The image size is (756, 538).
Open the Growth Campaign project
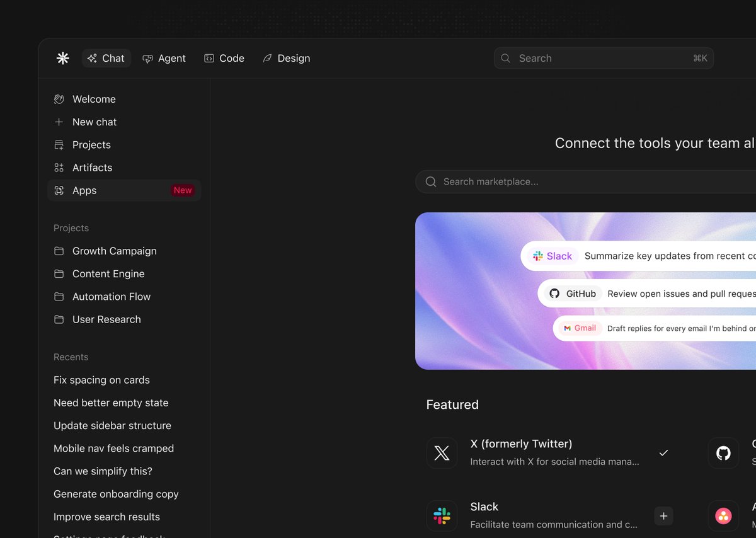(124, 251)
